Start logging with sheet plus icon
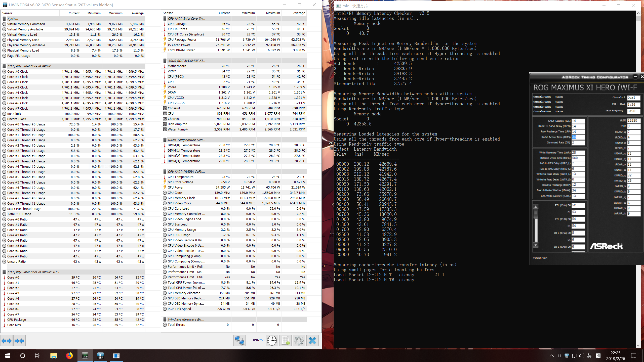 coord(286,341)
